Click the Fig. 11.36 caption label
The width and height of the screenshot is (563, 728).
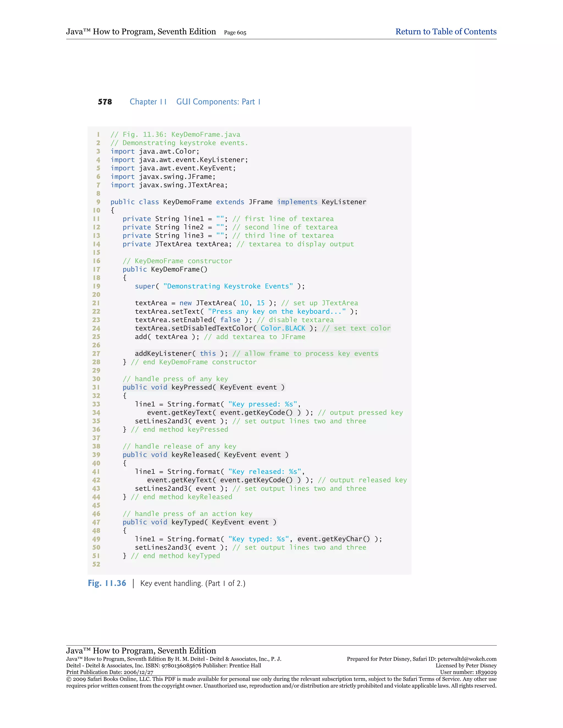coord(107,583)
